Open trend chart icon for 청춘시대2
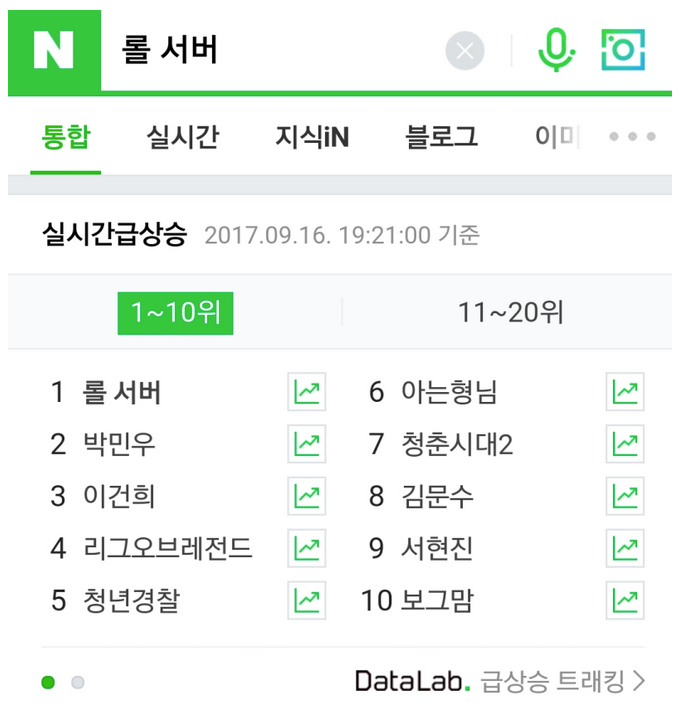The image size is (688, 727). coord(625,443)
